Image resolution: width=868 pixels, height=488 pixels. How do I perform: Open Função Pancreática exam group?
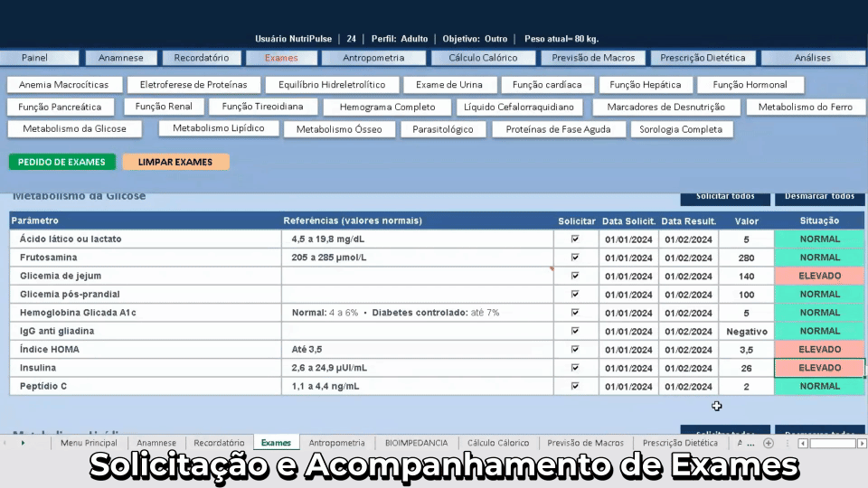[x=60, y=107]
